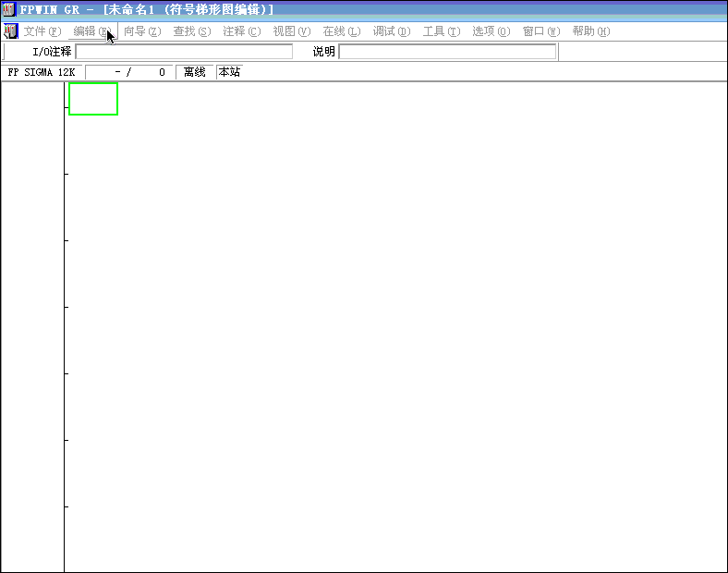Select the green-outlined ladder cursor cell
The width and height of the screenshot is (728, 573).
coord(93,99)
